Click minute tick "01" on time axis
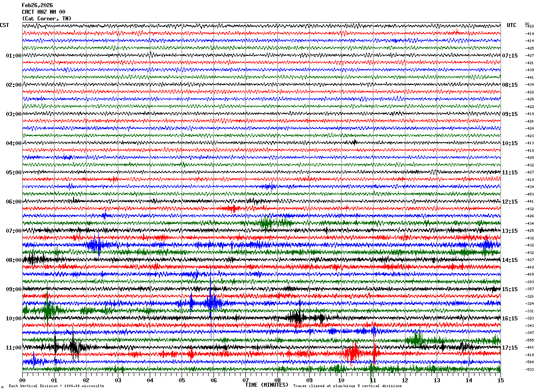The width and height of the screenshot is (536, 392). 54,380
